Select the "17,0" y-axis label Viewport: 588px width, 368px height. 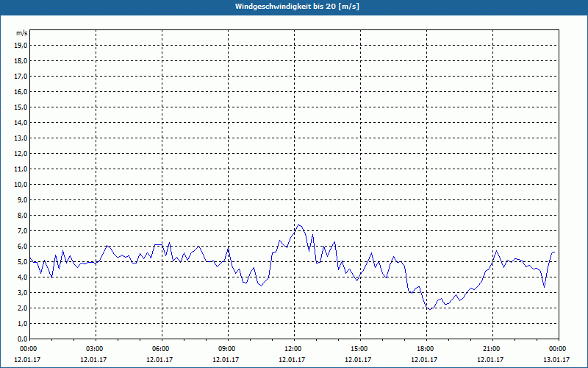tap(21, 77)
